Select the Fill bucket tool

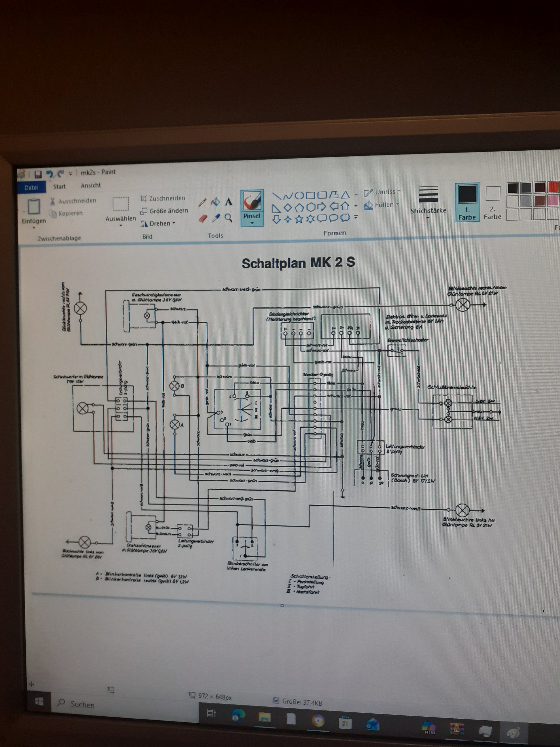[x=215, y=202]
